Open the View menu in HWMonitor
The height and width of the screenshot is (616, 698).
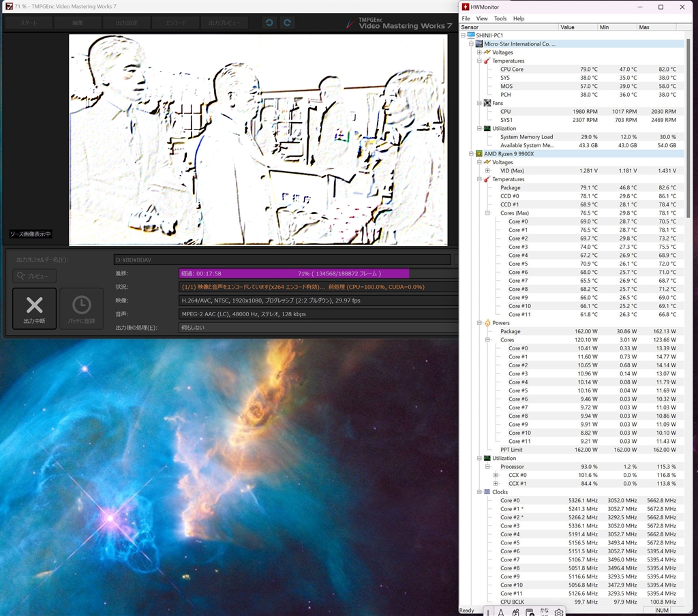pos(482,18)
